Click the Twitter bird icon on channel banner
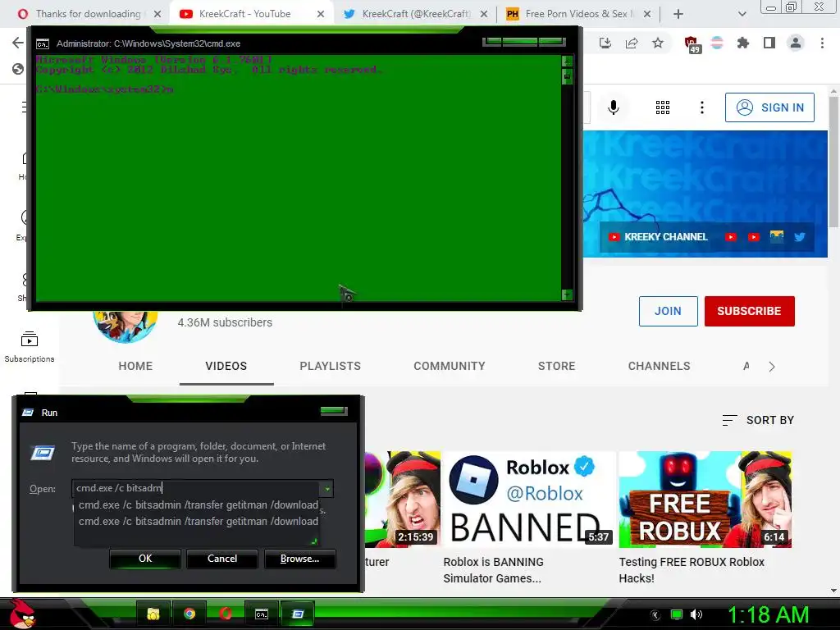This screenshot has width=840, height=630. (800, 237)
